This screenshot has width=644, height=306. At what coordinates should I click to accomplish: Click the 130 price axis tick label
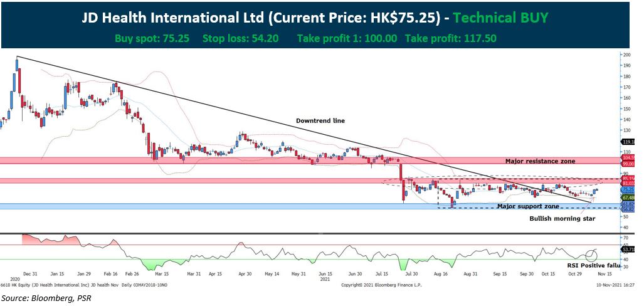626,130
